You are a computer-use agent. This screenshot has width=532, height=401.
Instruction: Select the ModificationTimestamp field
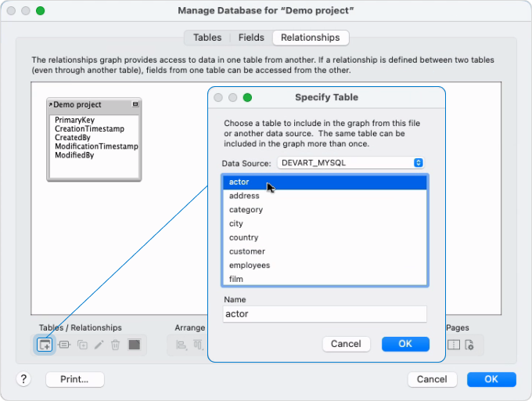96,146
